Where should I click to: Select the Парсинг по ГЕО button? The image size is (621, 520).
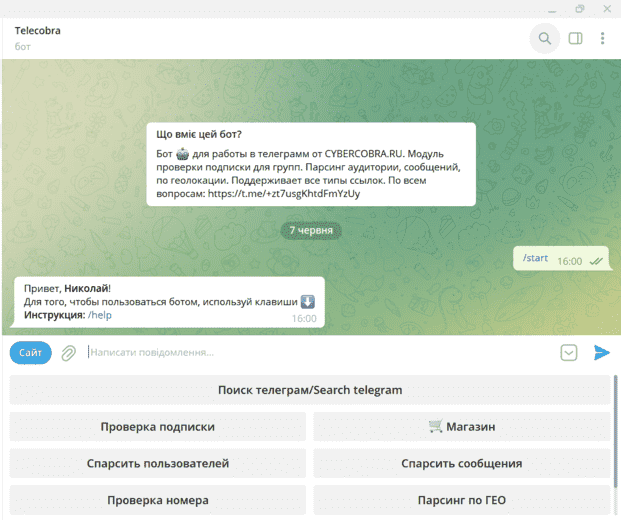pos(462,500)
